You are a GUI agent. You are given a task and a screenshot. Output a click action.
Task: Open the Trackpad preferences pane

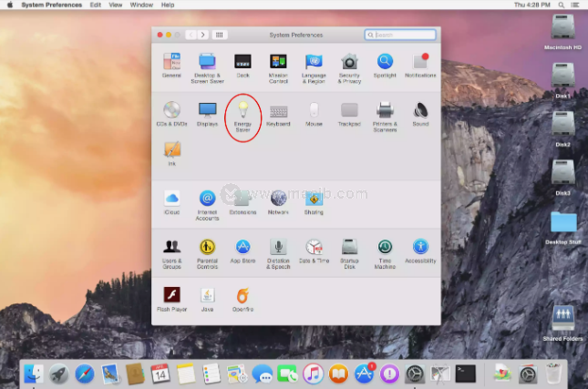tap(349, 114)
